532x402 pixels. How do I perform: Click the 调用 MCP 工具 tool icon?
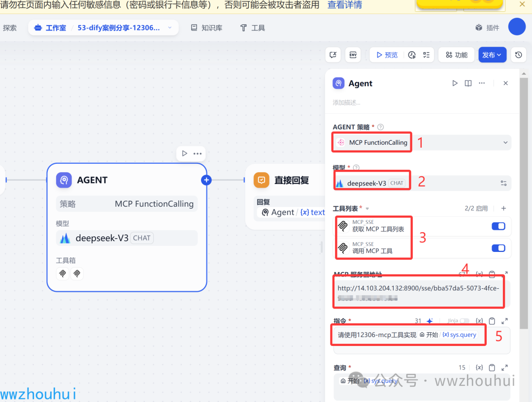343,248
